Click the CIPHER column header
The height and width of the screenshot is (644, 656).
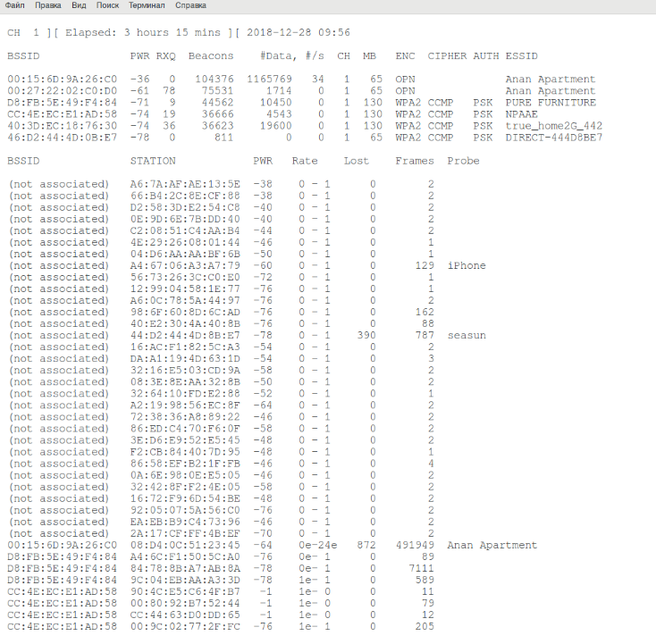[x=447, y=56]
